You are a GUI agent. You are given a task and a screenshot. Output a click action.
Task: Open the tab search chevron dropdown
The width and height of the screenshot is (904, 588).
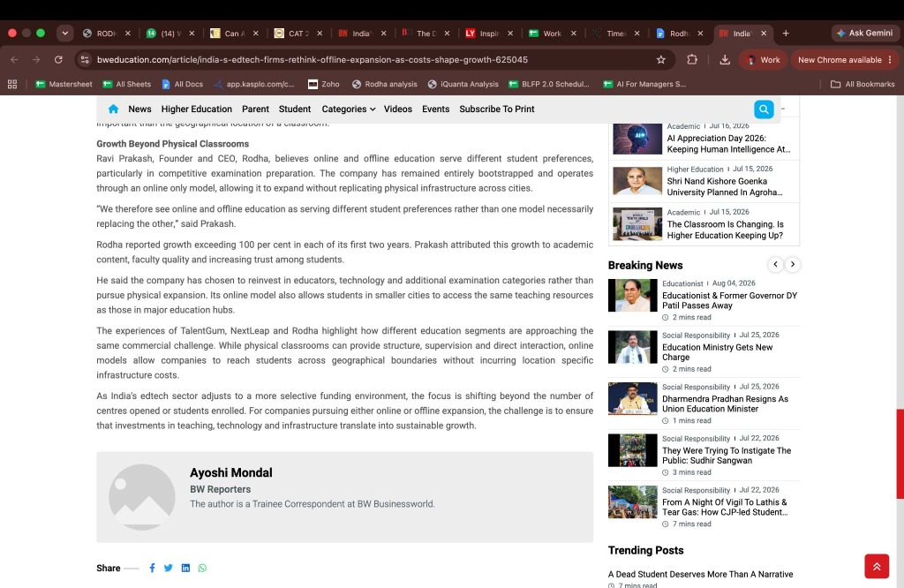click(65, 34)
